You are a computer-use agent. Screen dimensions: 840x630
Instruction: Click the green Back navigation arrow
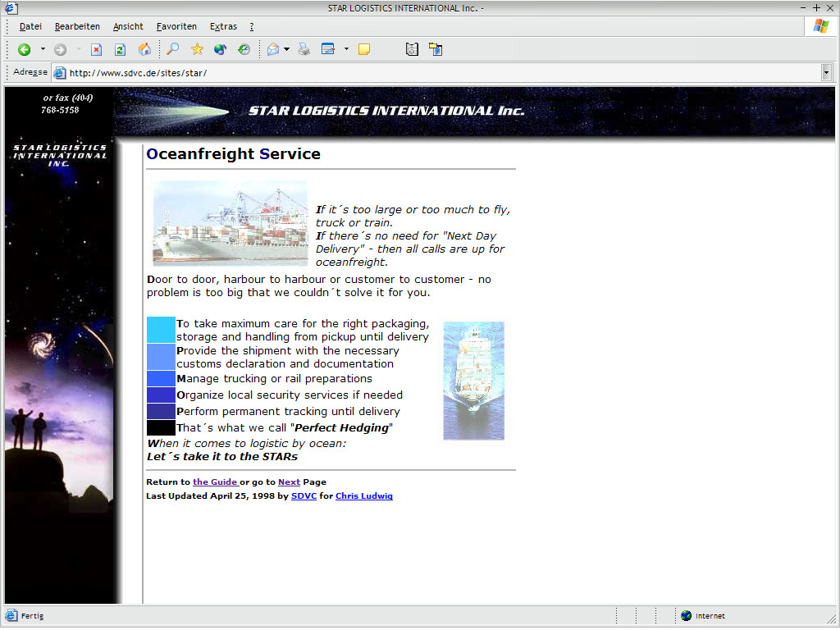(x=24, y=49)
